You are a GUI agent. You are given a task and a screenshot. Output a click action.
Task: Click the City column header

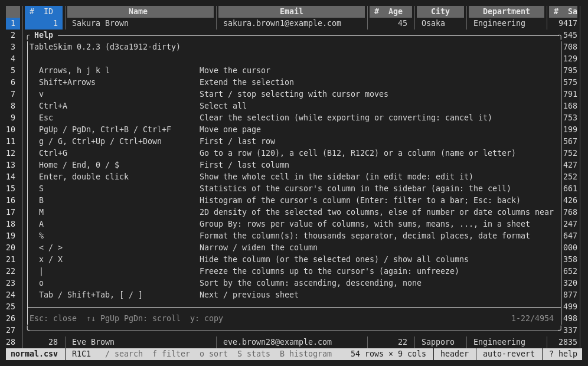pyautogui.click(x=440, y=12)
